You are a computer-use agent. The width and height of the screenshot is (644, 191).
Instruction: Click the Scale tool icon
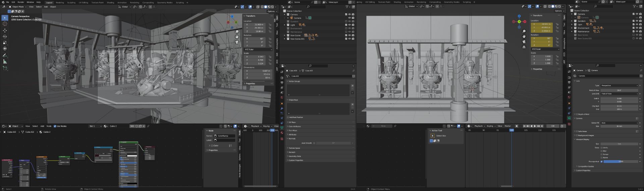[x=5, y=43]
